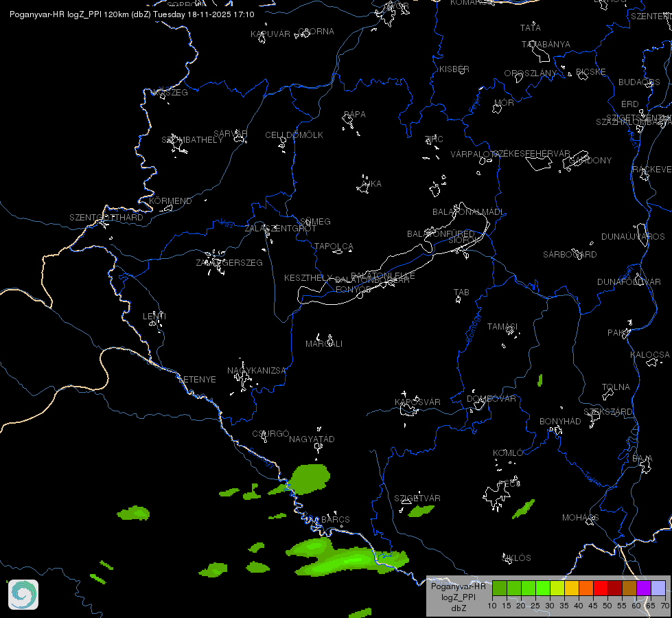Select the 45–50 dBZ red legend swatch
The height and width of the screenshot is (618, 672).
601,588
